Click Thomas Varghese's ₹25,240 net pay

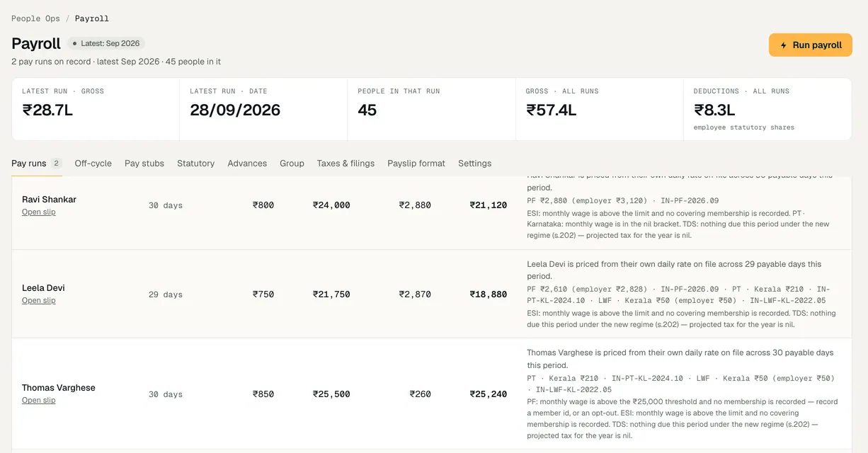[x=489, y=394]
